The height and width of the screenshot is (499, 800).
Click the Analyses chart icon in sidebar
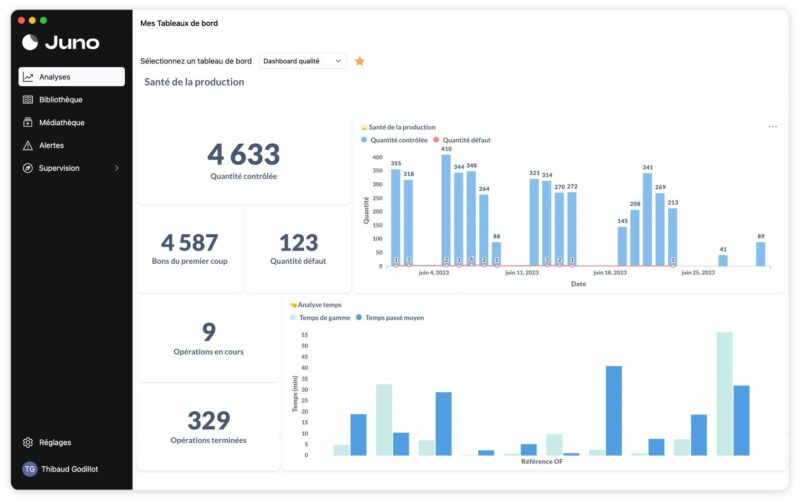coord(29,77)
